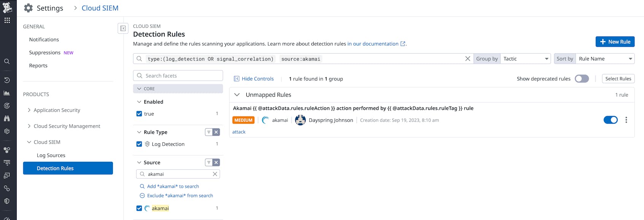
Task: Collapse the Detection Rules side panel
Action: pyautogui.click(x=123, y=29)
